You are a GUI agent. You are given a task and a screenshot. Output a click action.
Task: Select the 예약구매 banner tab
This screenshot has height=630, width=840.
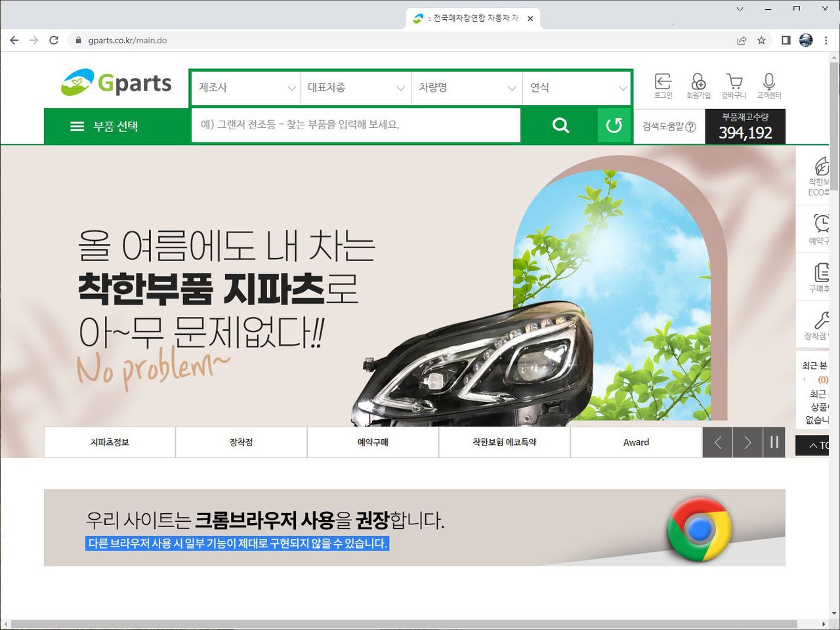(x=373, y=442)
